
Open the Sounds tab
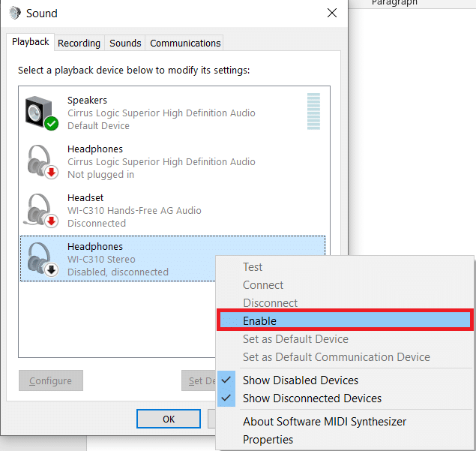tap(125, 43)
